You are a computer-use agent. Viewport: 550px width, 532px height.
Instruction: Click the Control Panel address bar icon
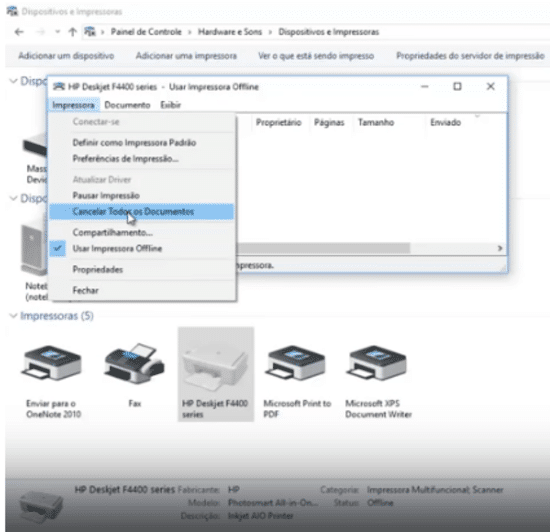90,32
